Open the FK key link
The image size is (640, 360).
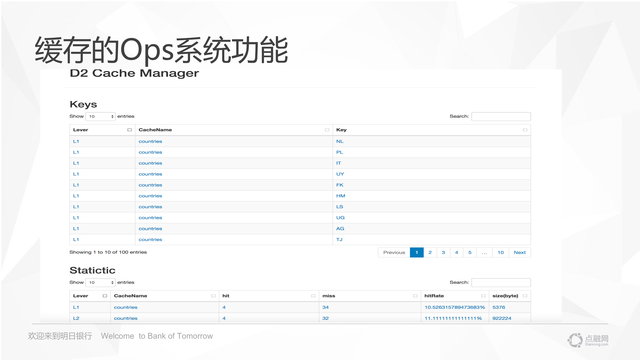coord(340,185)
